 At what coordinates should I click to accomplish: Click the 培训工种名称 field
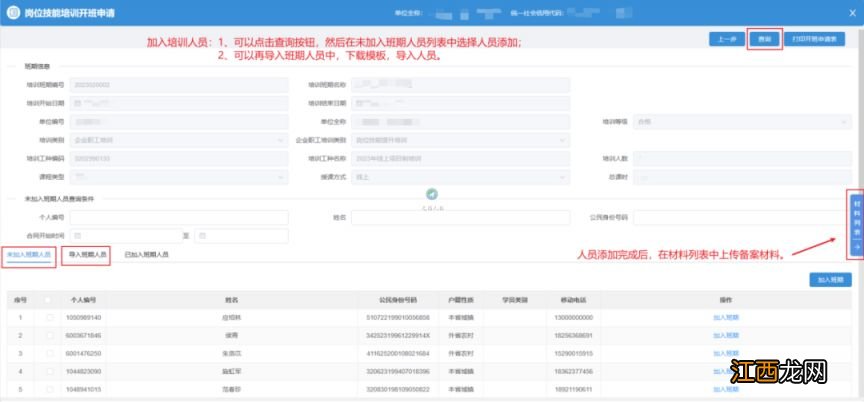[461, 159]
